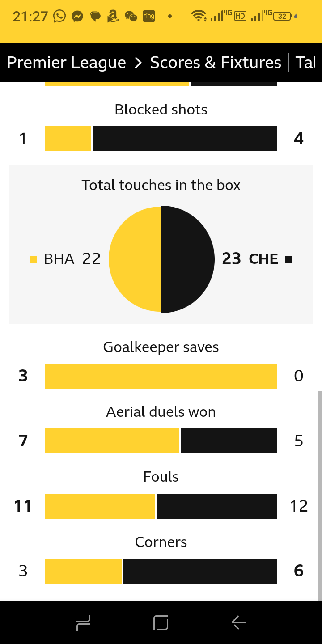Tap the yellow BHA legend swatch
The width and height of the screenshot is (322, 644).
[33, 259]
